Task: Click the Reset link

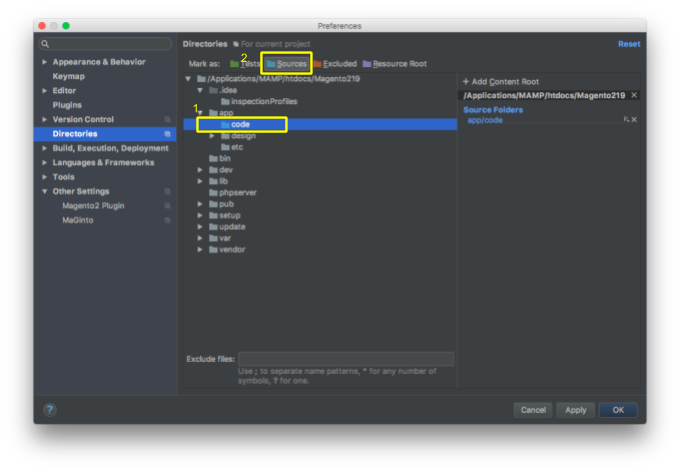Action: click(x=628, y=44)
